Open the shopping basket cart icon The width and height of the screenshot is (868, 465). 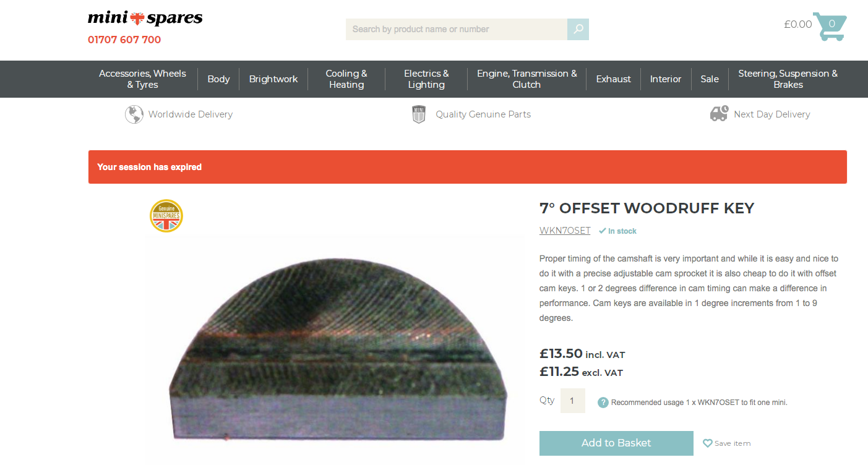pos(830,27)
